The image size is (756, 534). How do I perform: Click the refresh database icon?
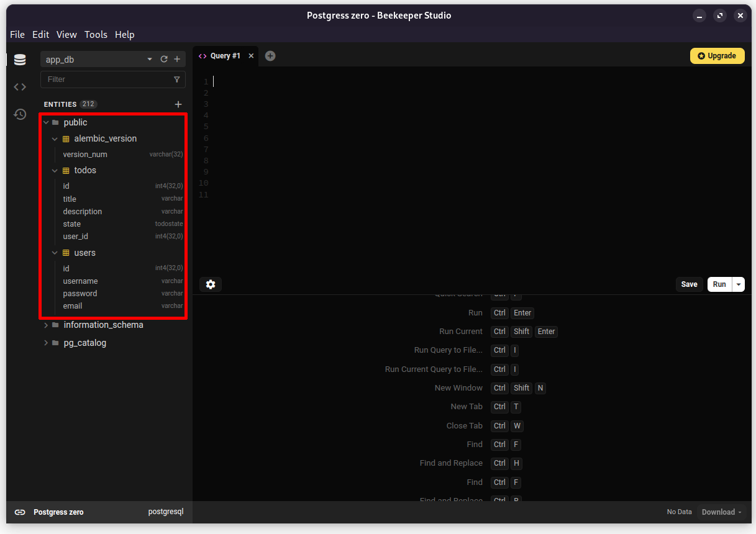164,60
